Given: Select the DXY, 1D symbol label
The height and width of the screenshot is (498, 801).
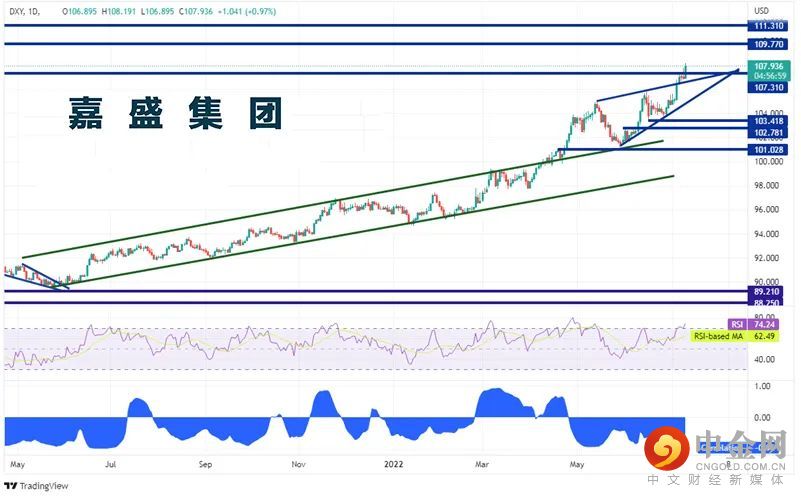Looking at the screenshot, I should point(25,11).
